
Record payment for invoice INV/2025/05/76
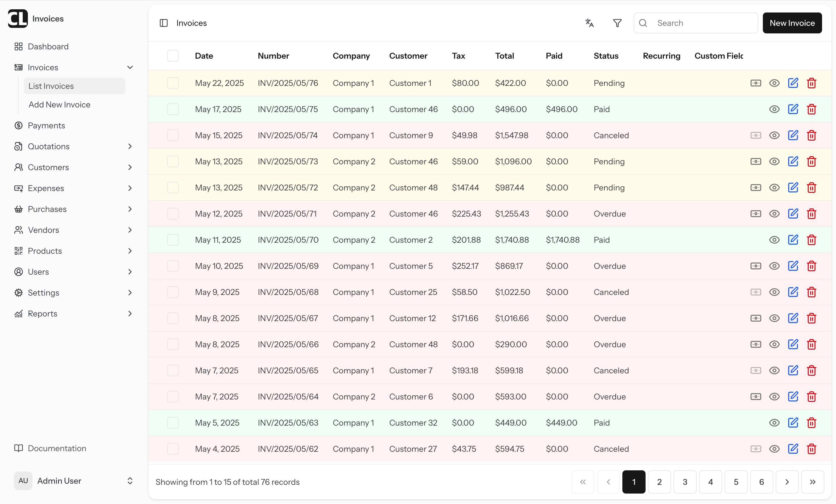[756, 83]
